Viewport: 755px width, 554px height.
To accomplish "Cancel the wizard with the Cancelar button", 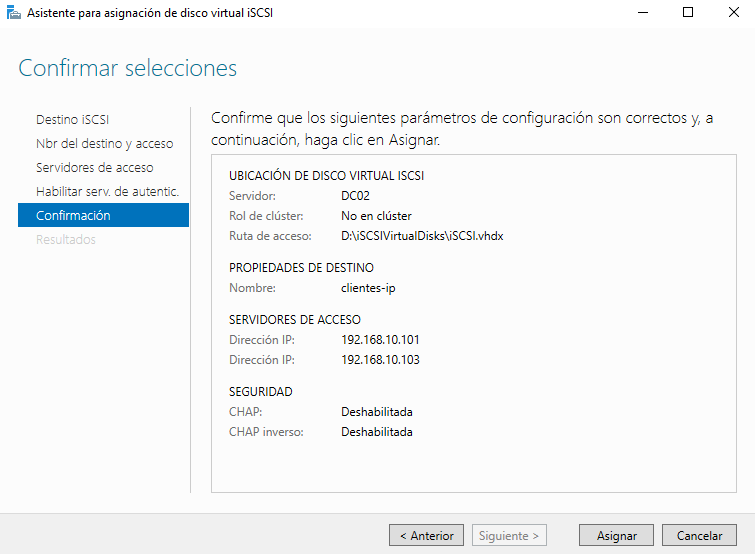I will (699, 535).
